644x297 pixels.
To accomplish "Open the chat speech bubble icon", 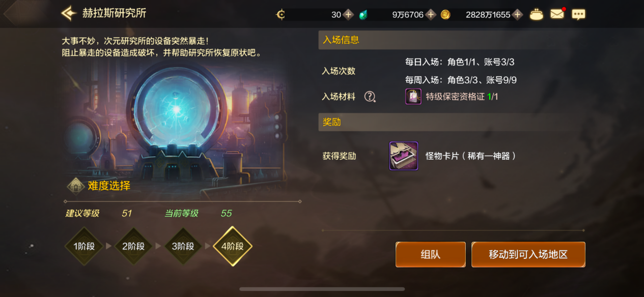I will 578,15.
